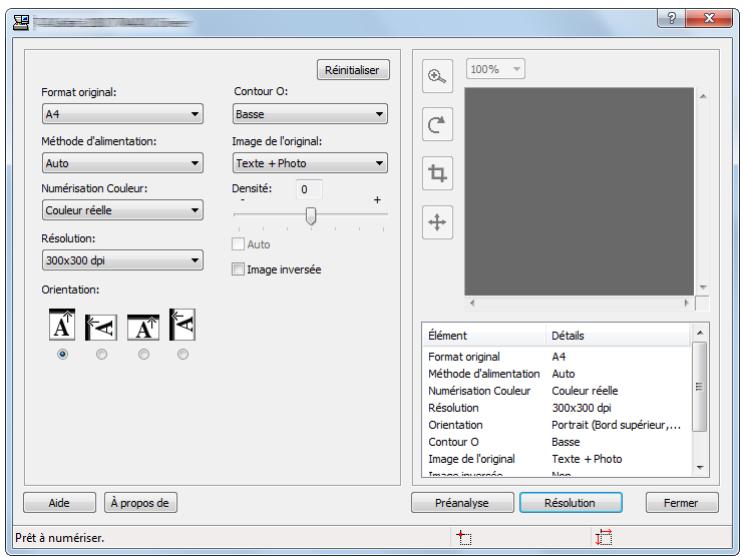743x557 pixels.
Task: Enable the Image inversée checkbox
Action: (238, 269)
